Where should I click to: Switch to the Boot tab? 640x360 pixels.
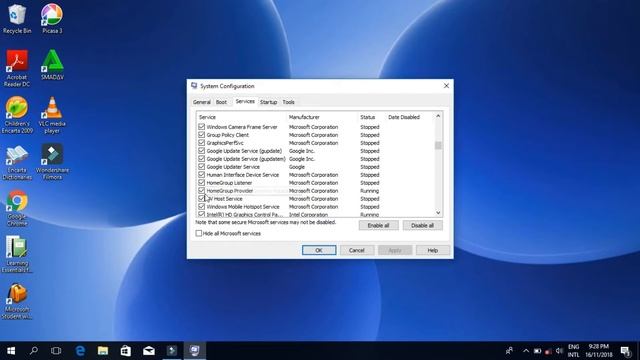click(x=221, y=102)
